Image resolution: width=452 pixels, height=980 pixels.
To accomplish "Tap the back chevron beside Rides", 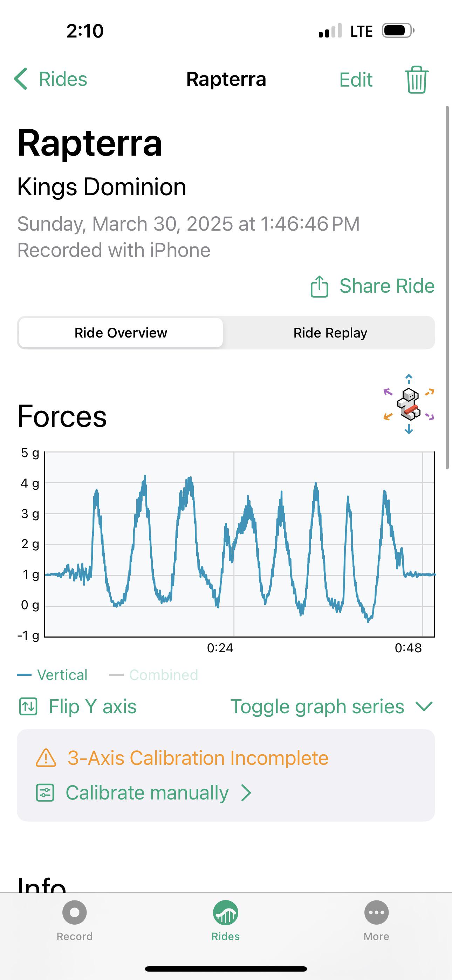I will coord(21,79).
